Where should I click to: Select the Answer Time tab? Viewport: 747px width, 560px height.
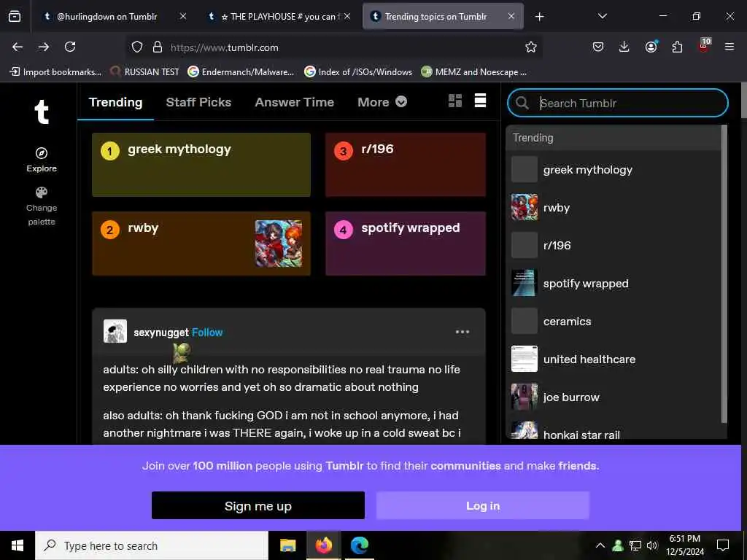(295, 102)
